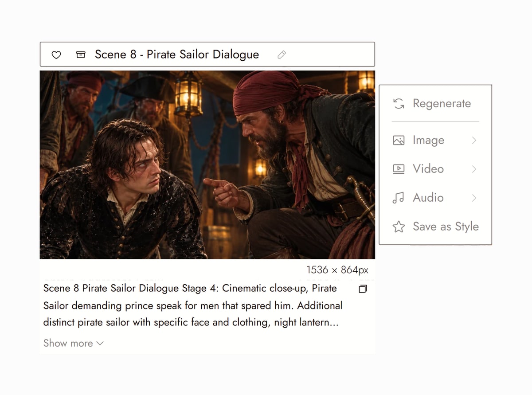Favorite the scene with the heart icon

pyautogui.click(x=56, y=55)
